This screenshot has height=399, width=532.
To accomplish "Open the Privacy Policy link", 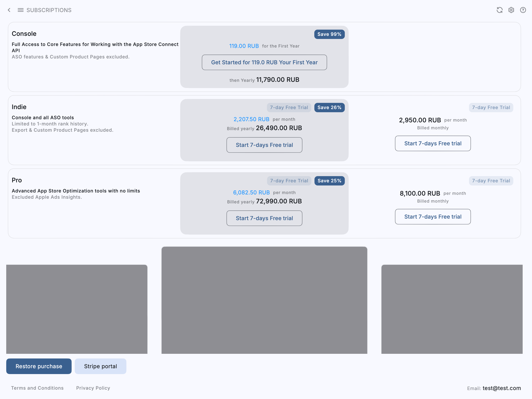I will [93, 388].
